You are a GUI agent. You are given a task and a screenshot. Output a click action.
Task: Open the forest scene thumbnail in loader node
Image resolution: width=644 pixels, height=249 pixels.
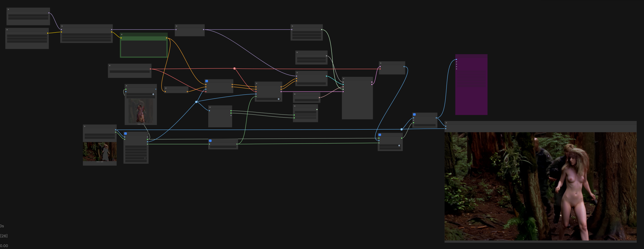click(100, 152)
